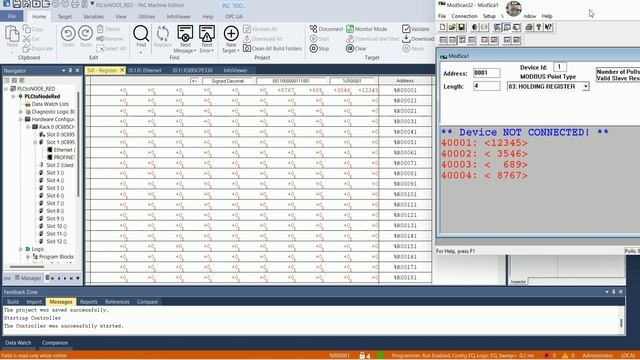Click ModScan32 new document icon
Viewport: 640px width, 360px height.
click(442, 27)
